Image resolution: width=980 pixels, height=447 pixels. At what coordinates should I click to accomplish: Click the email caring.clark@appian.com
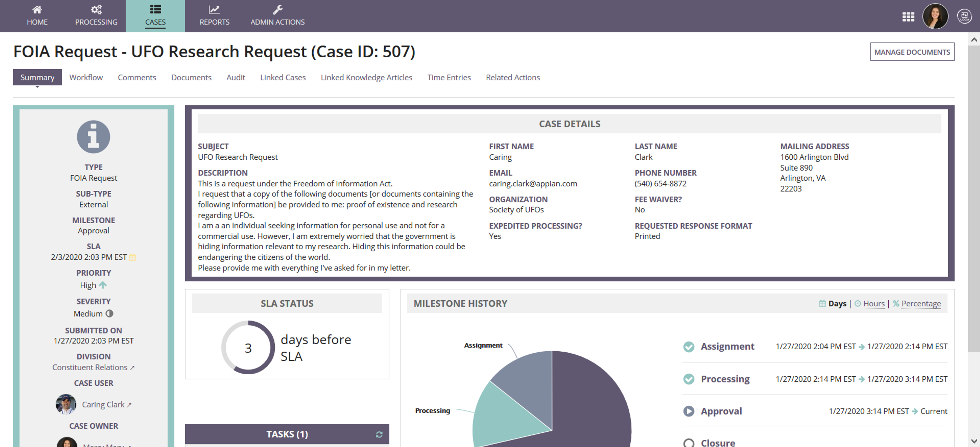[533, 184]
